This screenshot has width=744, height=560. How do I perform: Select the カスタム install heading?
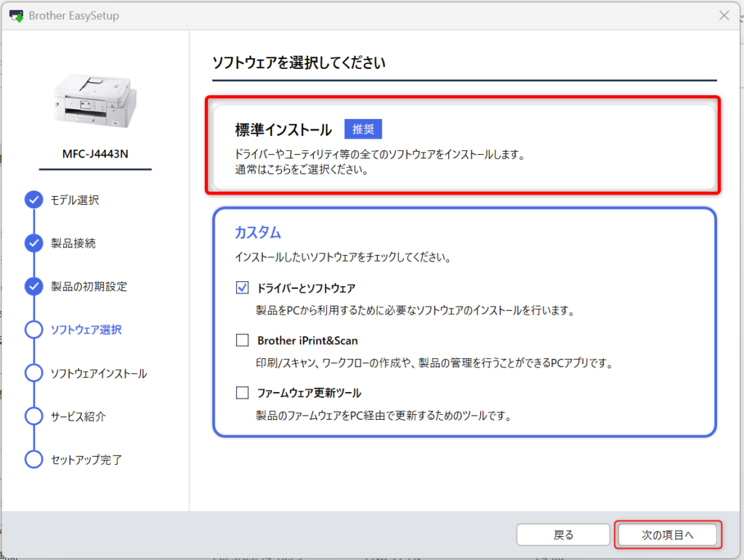258,232
